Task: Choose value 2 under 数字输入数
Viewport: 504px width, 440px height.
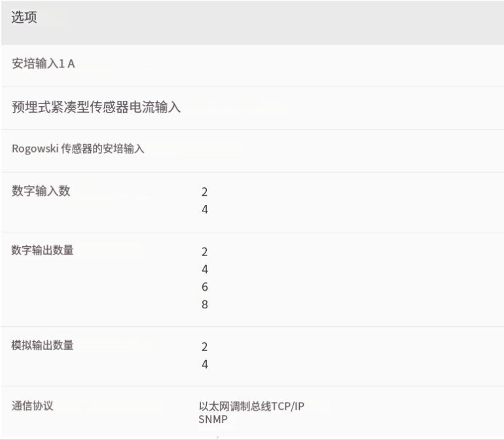Action: pyautogui.click(x=205, y=192)
